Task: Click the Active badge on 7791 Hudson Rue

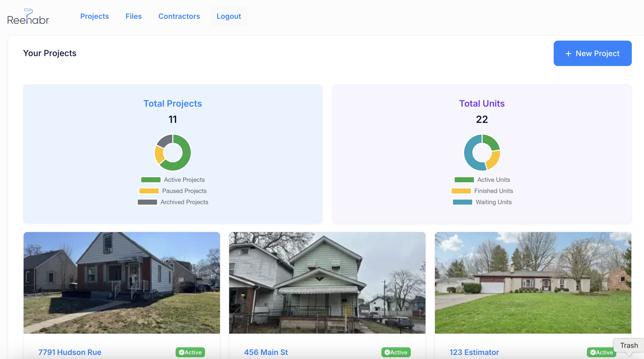Action: (x=190, y=352)
